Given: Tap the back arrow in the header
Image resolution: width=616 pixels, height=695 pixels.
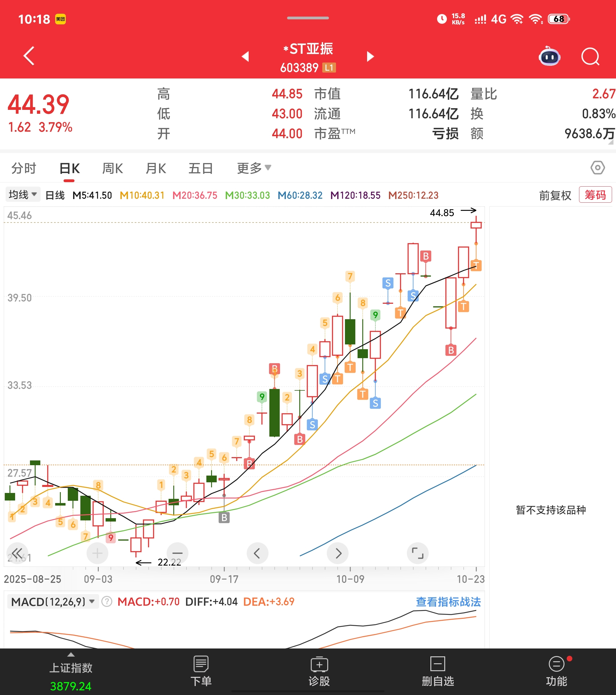Looking at the screenshot, I should [x=29, y=56].
